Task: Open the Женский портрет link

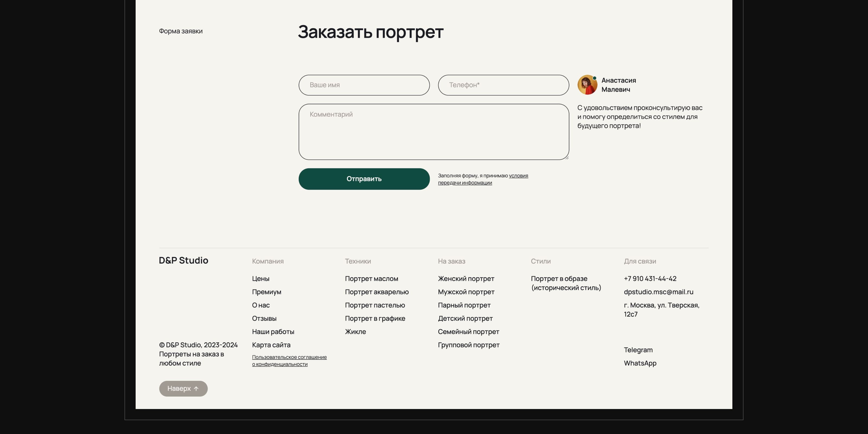Action: pyautogui.click(x=466, y=279)
